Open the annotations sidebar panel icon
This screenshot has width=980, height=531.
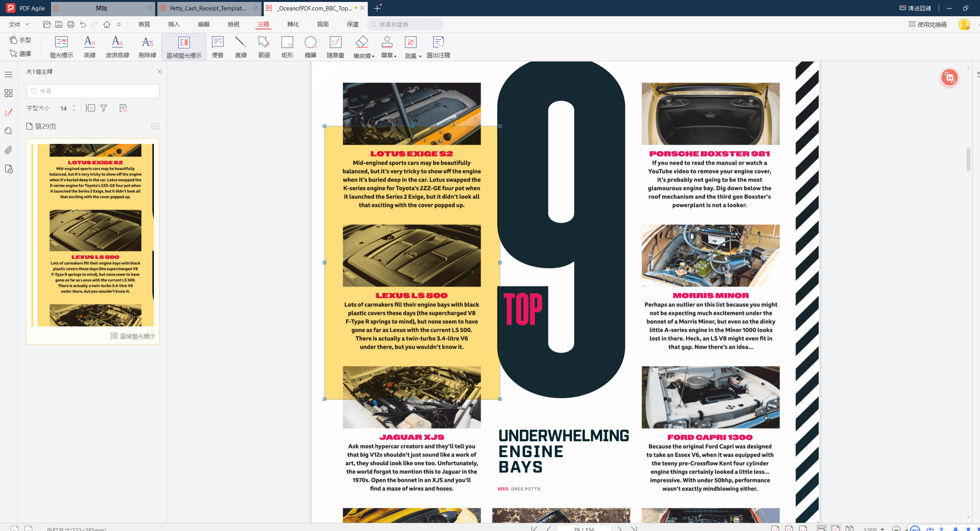(x=9, y=113)
